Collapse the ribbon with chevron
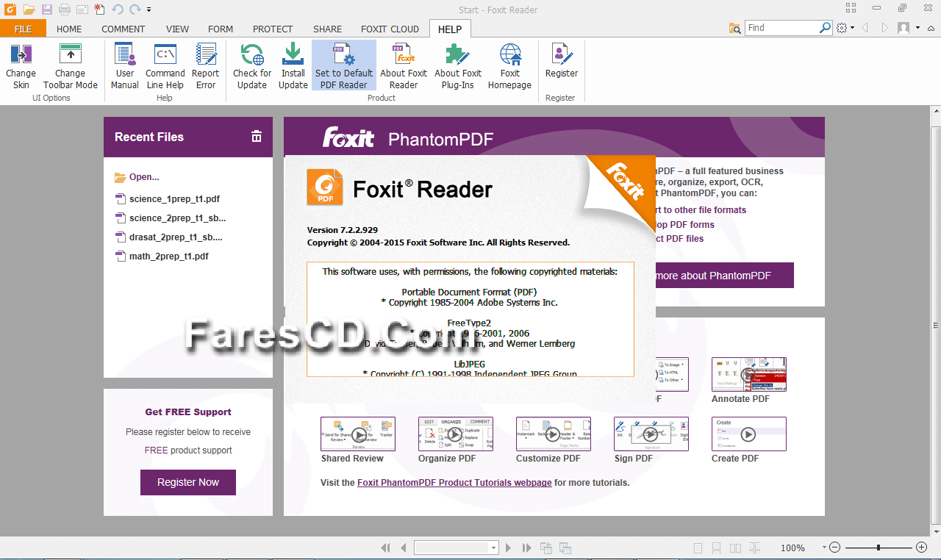The width and height of the screenshot is (941, 560). (x=931, y=28)
